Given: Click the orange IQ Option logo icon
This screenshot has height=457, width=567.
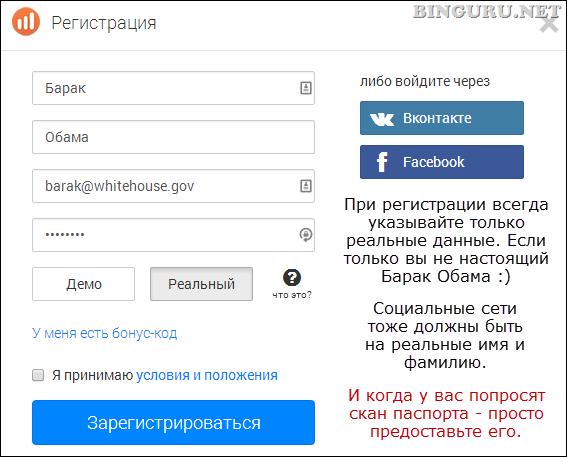Looking at the screenshot, I should click(x=26, y=22).
